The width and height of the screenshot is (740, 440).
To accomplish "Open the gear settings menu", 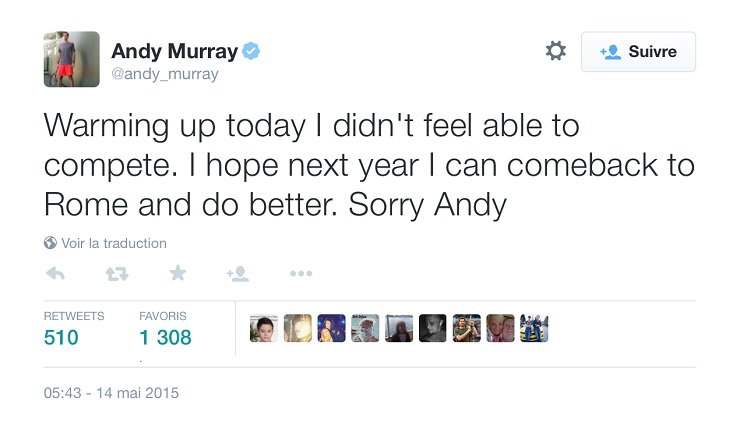I will 555,51.
